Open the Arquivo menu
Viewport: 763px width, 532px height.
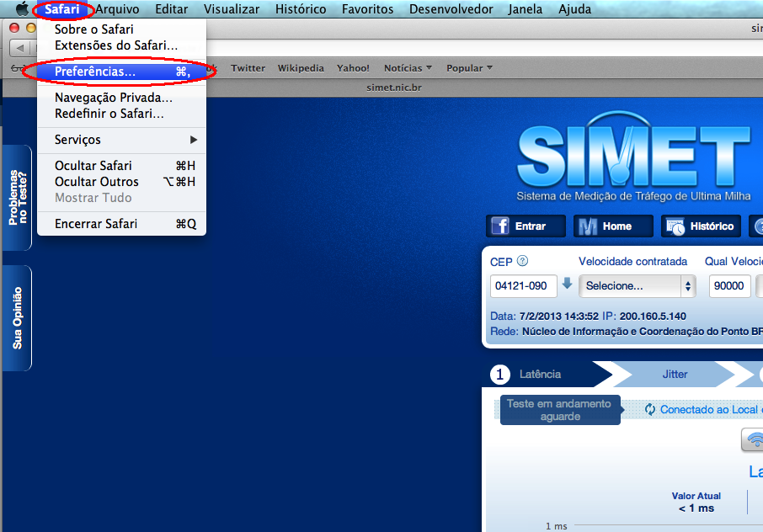pos(117,9)
